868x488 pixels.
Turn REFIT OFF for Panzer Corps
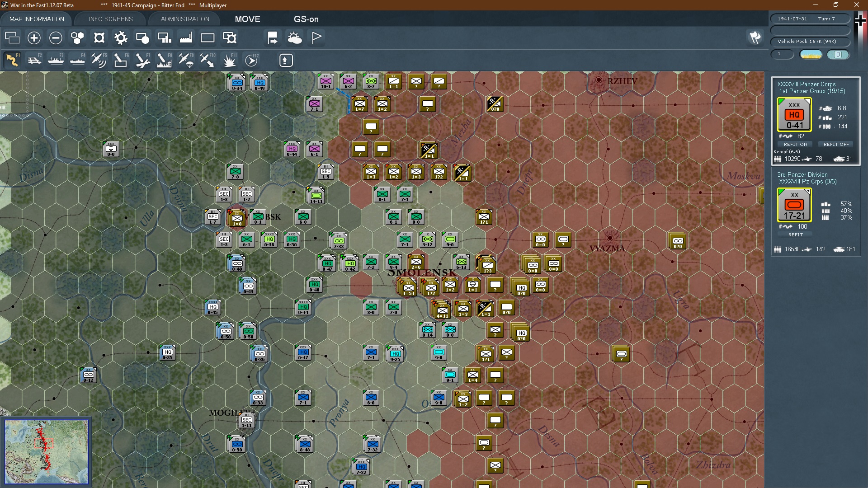click(x=836, y=145)
